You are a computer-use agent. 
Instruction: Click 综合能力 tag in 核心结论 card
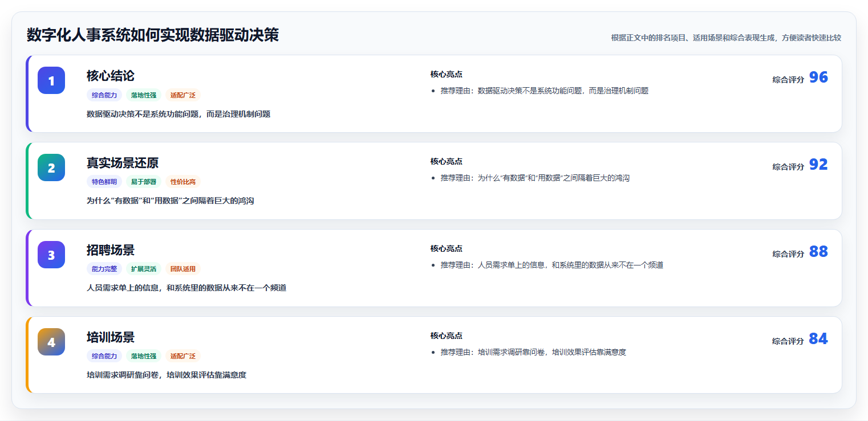click(104, 95)
